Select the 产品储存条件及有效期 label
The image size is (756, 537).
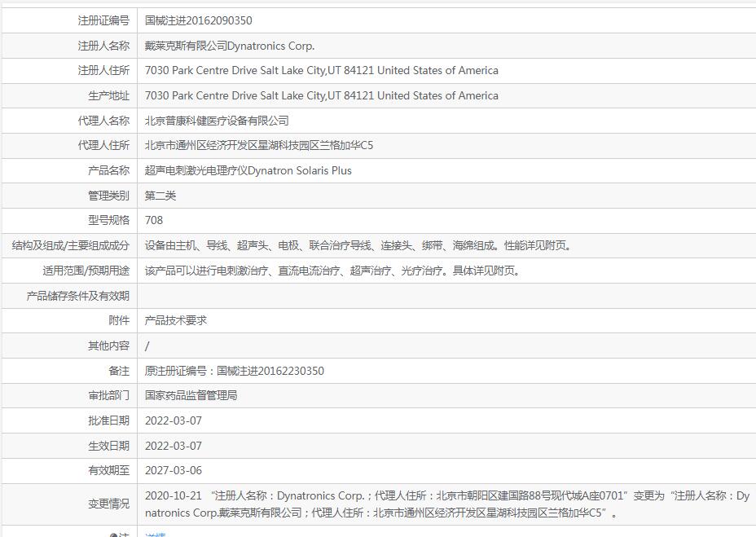pos(77,296)
